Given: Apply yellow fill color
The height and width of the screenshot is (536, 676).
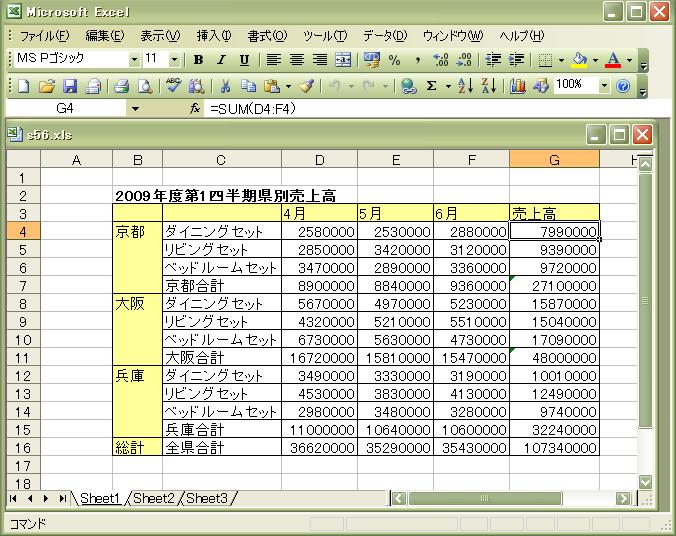Looking at the screenshot, I should (x=579, y=60).
